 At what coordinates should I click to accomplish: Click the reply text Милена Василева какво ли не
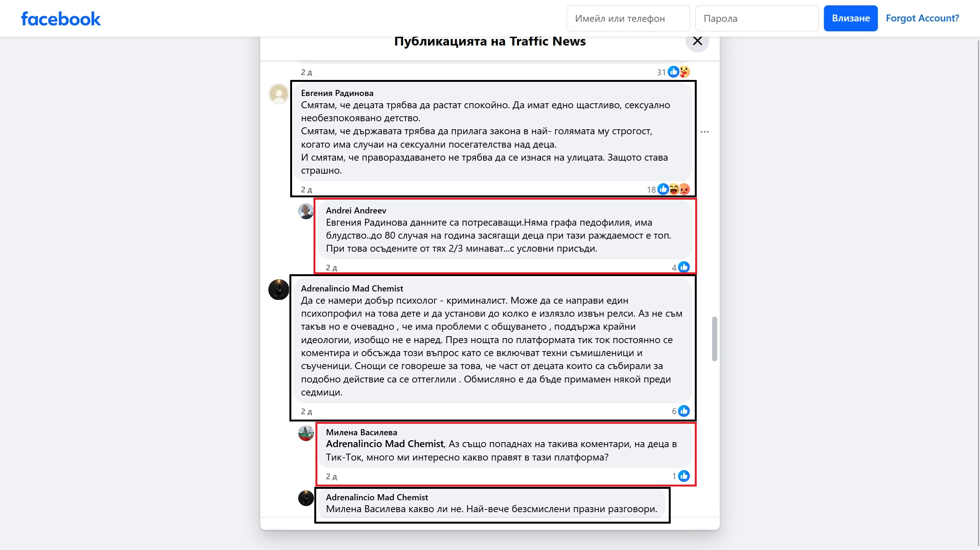pos(492,509)
